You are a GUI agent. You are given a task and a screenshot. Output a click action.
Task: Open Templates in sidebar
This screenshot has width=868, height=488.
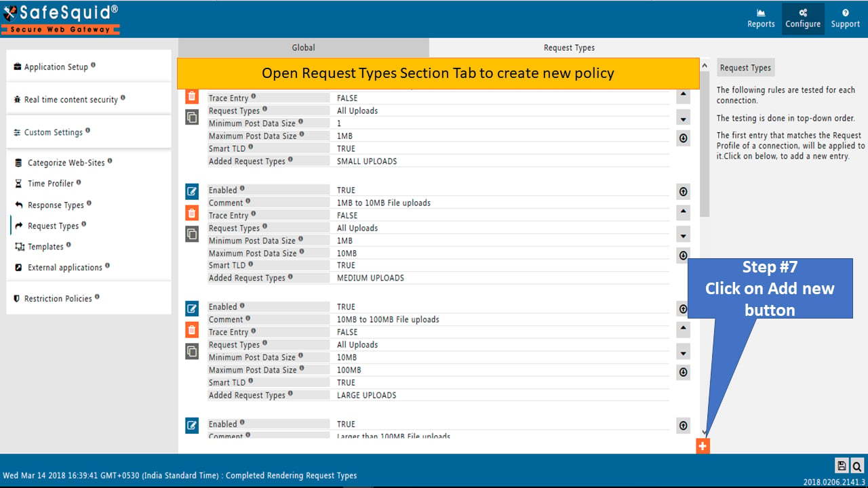[x=45, y=247]
